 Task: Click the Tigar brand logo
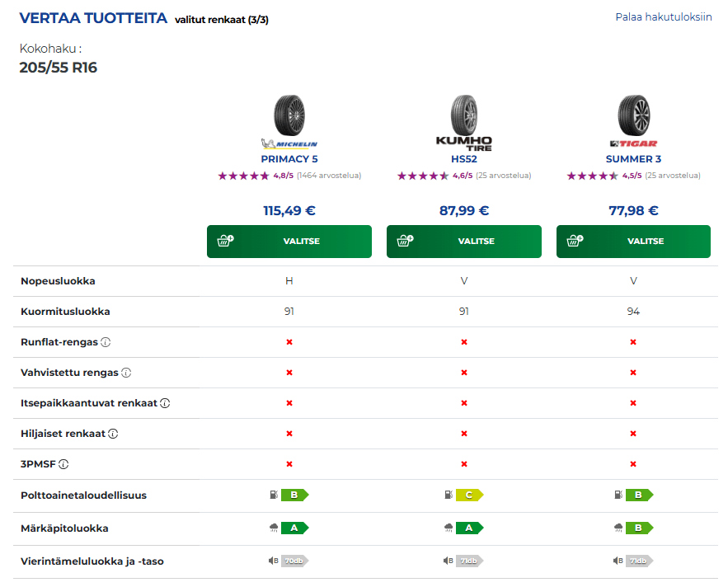(633, 143)
